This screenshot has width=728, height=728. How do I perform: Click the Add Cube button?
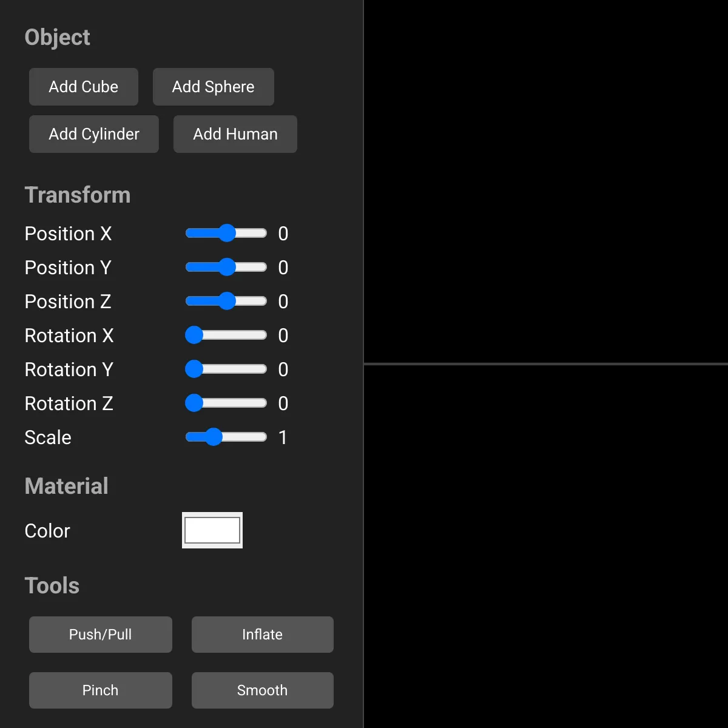pyautogui.click(x=84, y=87)
